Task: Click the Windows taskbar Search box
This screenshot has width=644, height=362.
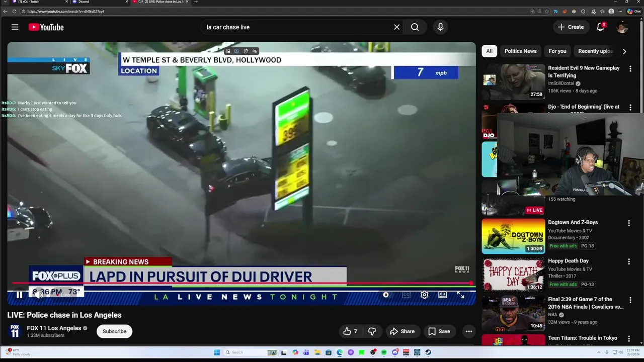Action: (x=251, y=352)
